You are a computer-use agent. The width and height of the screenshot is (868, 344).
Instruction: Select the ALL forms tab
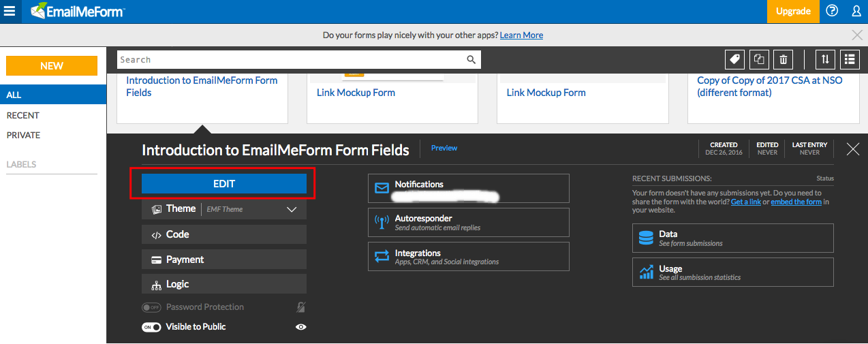(x=53, y=95)
